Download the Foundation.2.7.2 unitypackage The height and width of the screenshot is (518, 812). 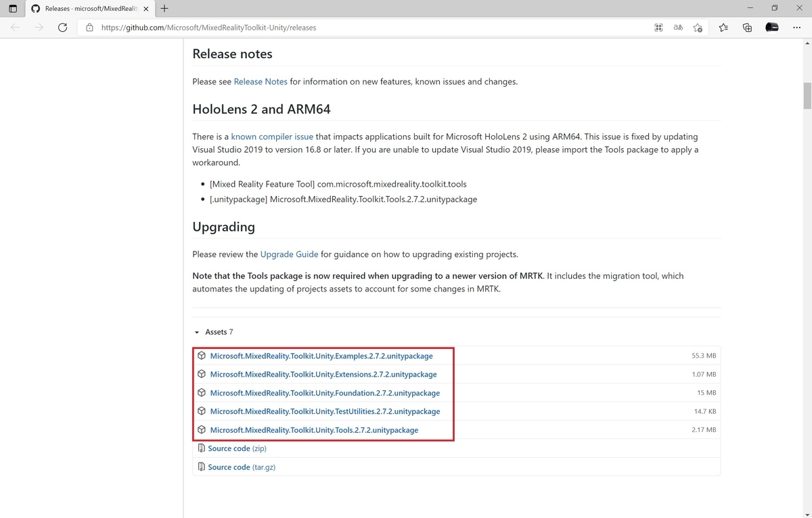325,393
